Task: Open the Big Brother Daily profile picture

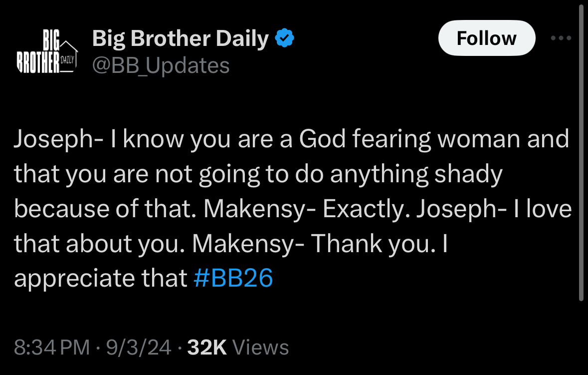Action: click(x=47, y=51)
